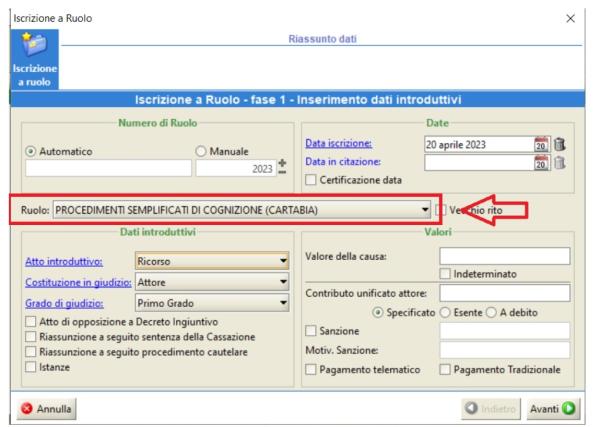Click the automatic role number field
Screen dimensions: 600x427
pyautogui.click(x=108, y=168)
